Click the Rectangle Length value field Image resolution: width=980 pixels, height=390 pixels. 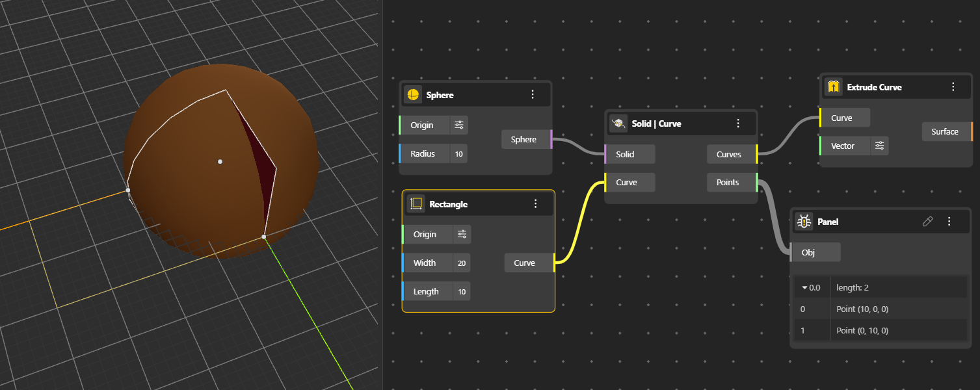[x=461, y=292]
